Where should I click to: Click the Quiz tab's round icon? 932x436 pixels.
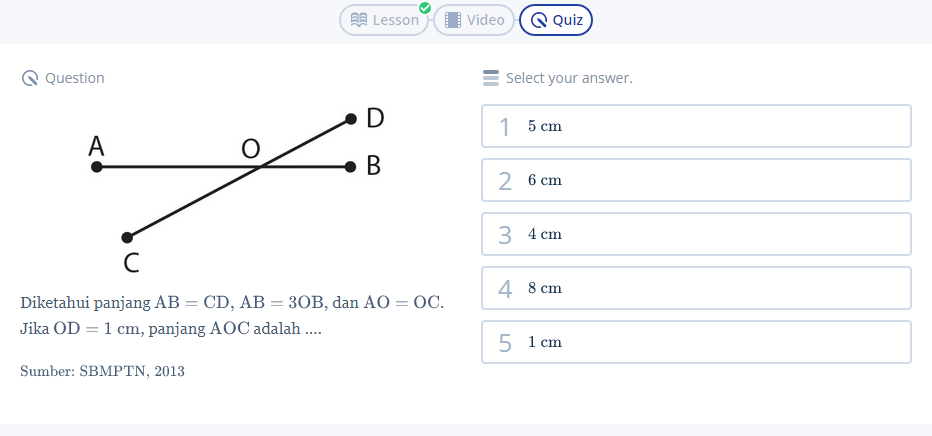tap(539, 20)
